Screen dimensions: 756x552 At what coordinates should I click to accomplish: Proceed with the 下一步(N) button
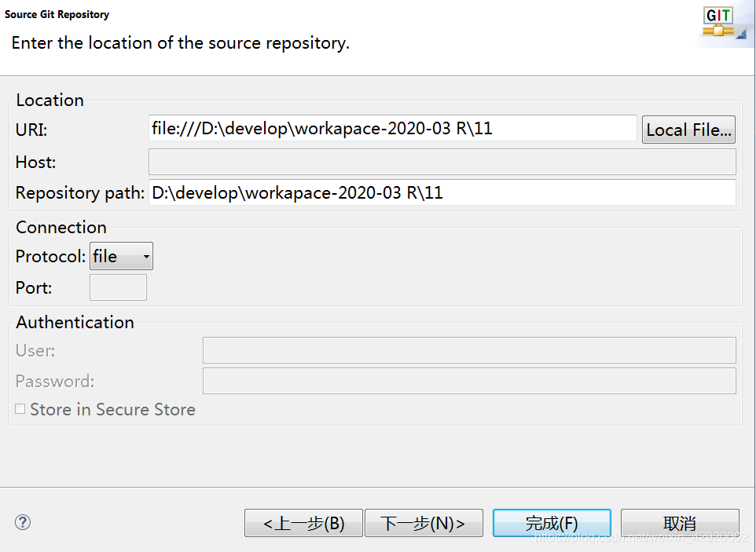tap(424, 523)
